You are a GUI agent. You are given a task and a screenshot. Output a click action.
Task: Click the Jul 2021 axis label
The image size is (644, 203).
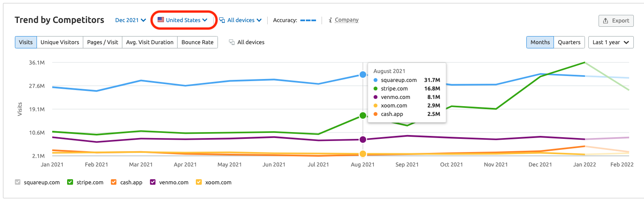318,164
